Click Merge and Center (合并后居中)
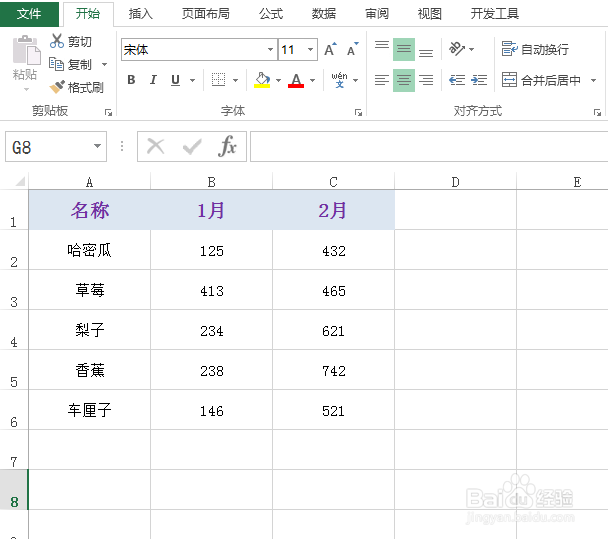Image resolution: width=608 pixels, height=539 pixels. click(x=541, y=80)
